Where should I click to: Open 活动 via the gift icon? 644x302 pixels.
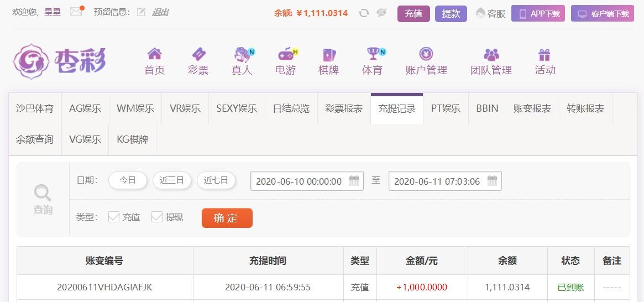[544, 54]
